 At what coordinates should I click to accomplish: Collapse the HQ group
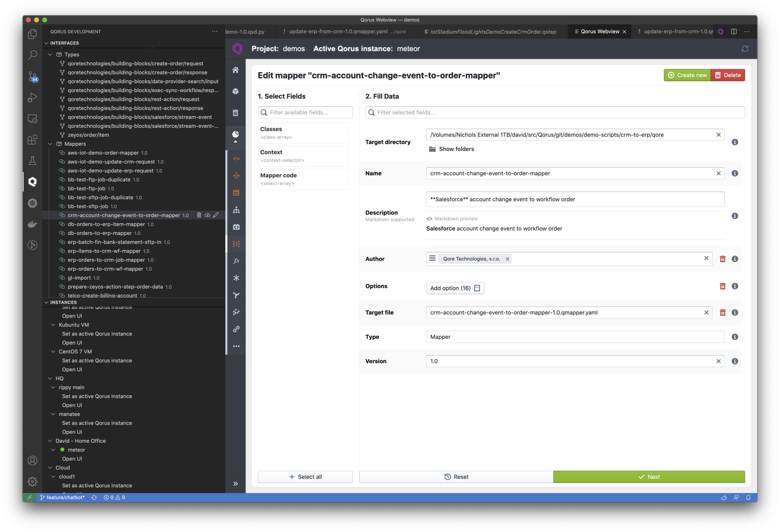pos(50,378)
